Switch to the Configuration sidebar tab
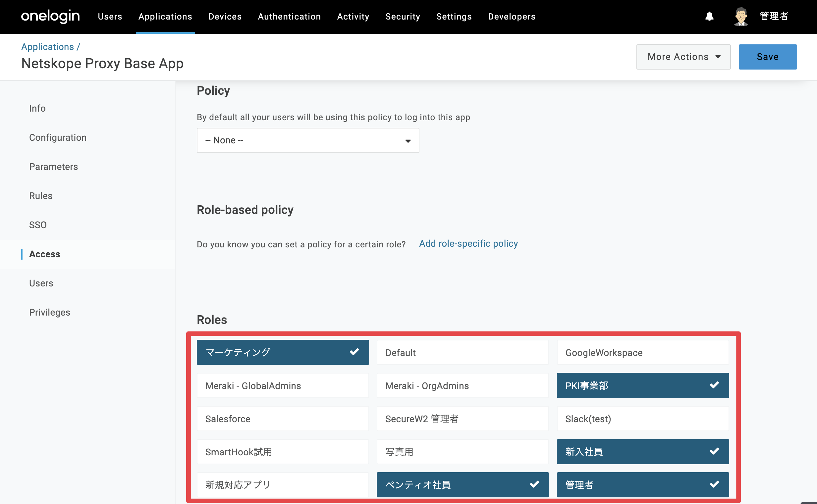Image resolution: width=817 pixels, height=504 pixels. [58, 138]
